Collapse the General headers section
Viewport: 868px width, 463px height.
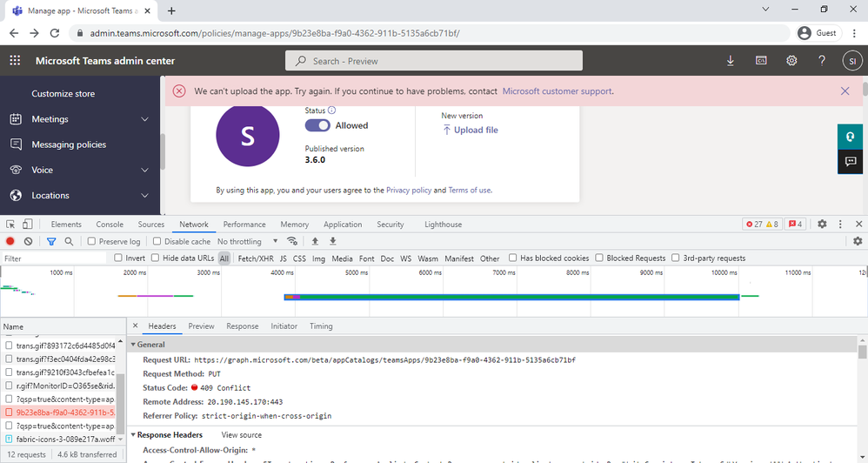[x=133, y=345]
